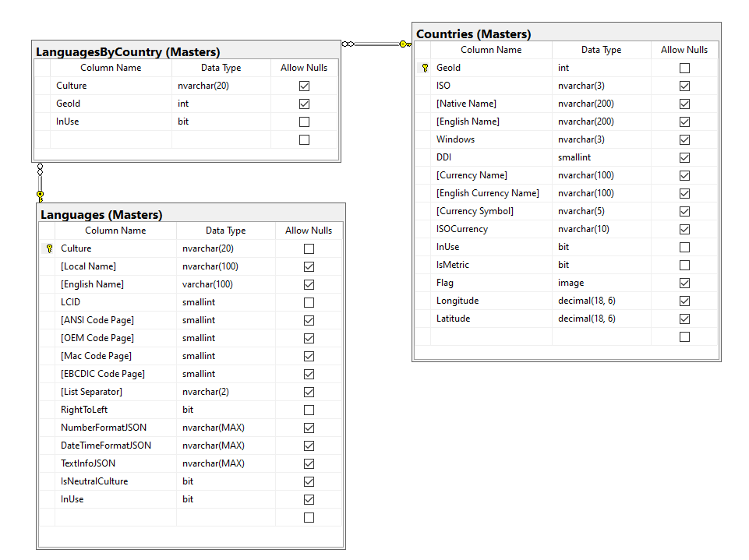Click the primary key icon beside Culture in Languages
749x560 pixels.
pyautogui.click(x=49, y=248)
